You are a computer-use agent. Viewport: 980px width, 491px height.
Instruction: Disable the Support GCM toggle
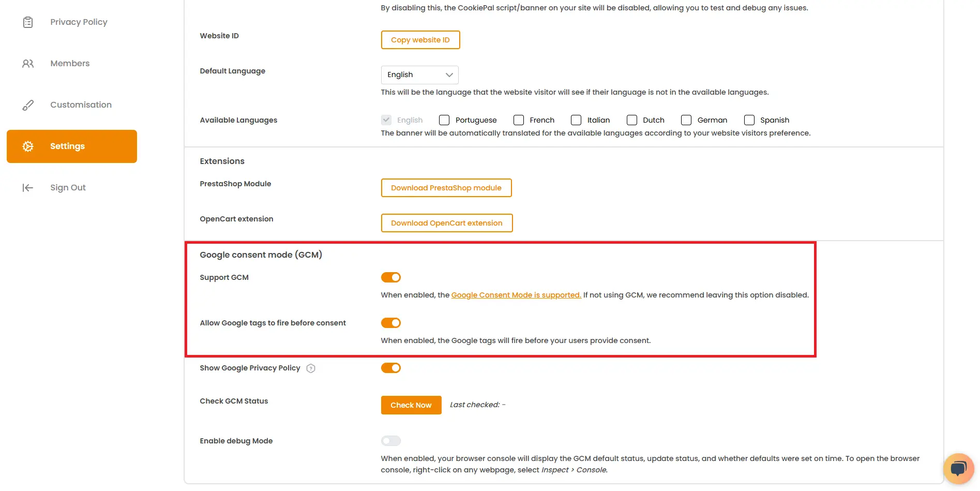[x=391, y=277]
